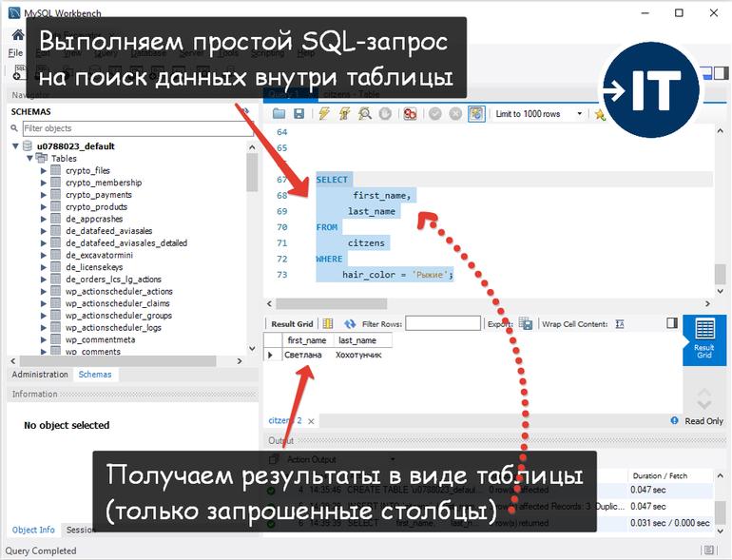Open the File menu
The image size is (732, 560).
(x=15, y=53)
